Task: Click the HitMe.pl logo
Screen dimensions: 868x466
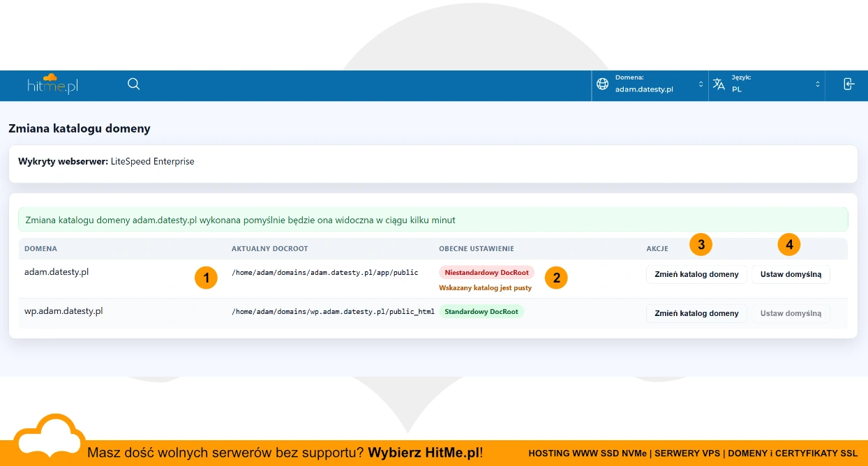Action: (52, 84)
